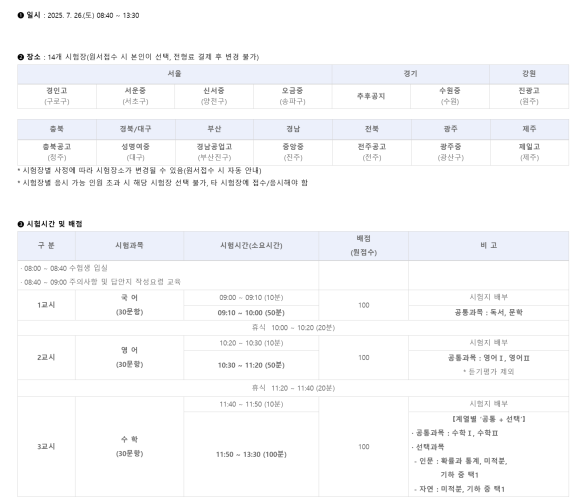
Task: Click the 추후공지 cell under 경기
Action: coord(371,96)
